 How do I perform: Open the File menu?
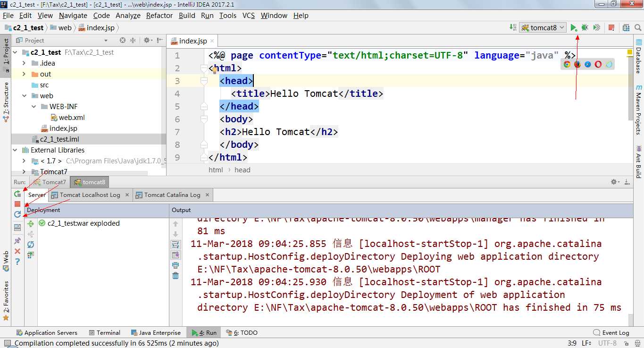click(x=8, y=16)
